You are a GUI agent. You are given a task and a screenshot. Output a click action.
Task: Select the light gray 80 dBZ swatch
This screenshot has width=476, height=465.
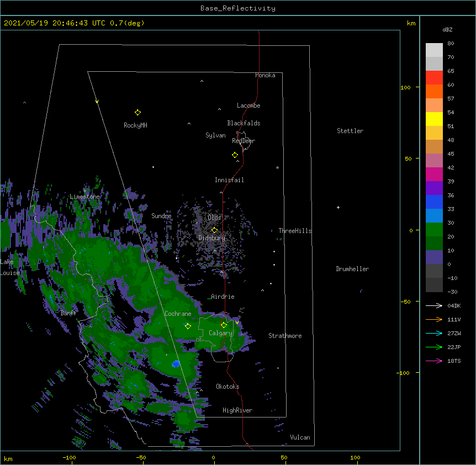[434, 50]
